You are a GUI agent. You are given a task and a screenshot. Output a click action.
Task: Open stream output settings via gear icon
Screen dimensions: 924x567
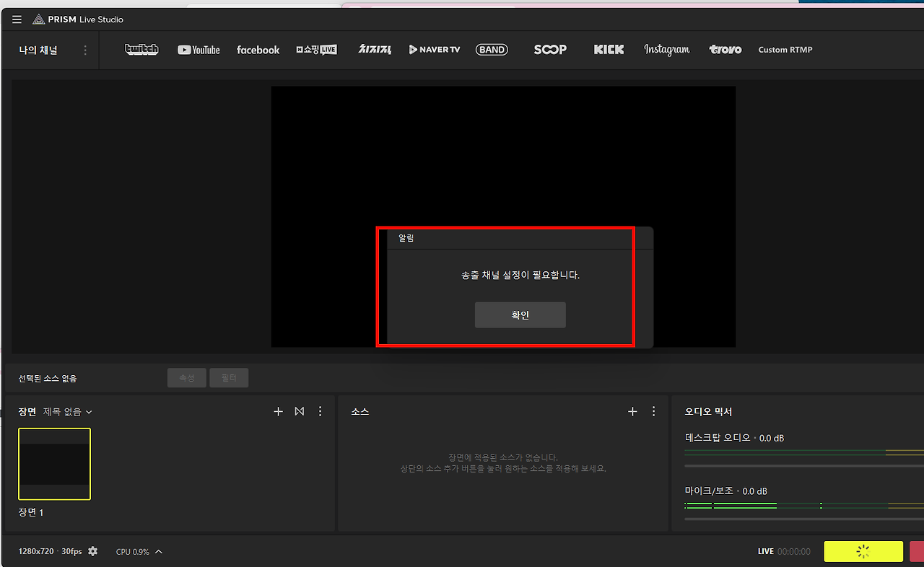tap(93, 551)
